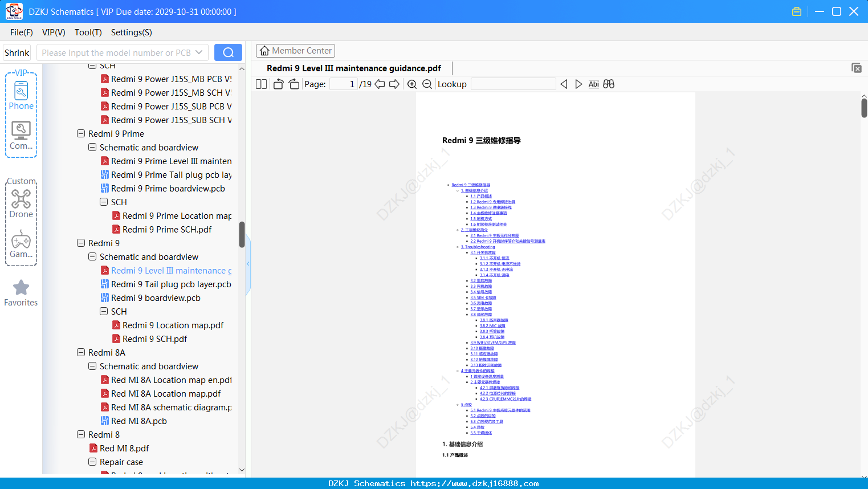Click the Shrink button

coord(17,52)
